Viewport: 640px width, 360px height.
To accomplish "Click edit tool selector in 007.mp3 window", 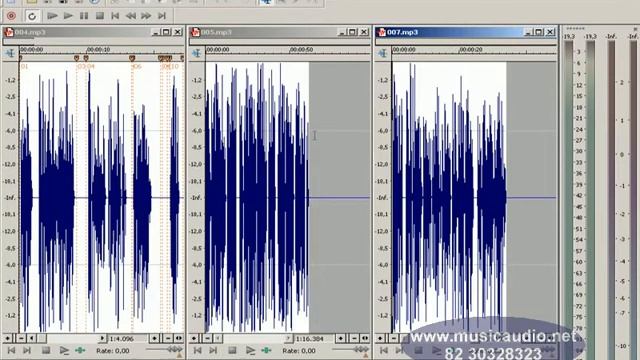I will click(x=382, y=53).
